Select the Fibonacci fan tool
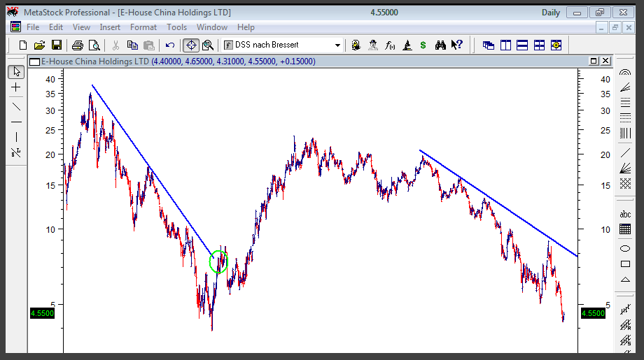 click(x=625, y=87)
